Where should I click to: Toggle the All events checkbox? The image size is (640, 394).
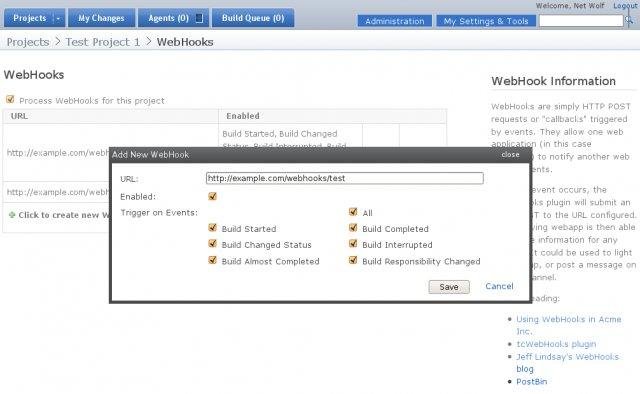pyautogui.click(x=353, y=212)
